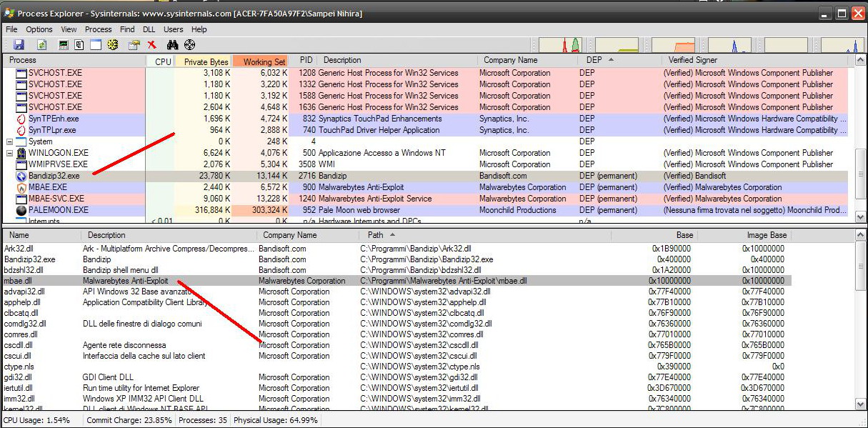
Task: Open the Users menu
Action: (x=173, y=29)
